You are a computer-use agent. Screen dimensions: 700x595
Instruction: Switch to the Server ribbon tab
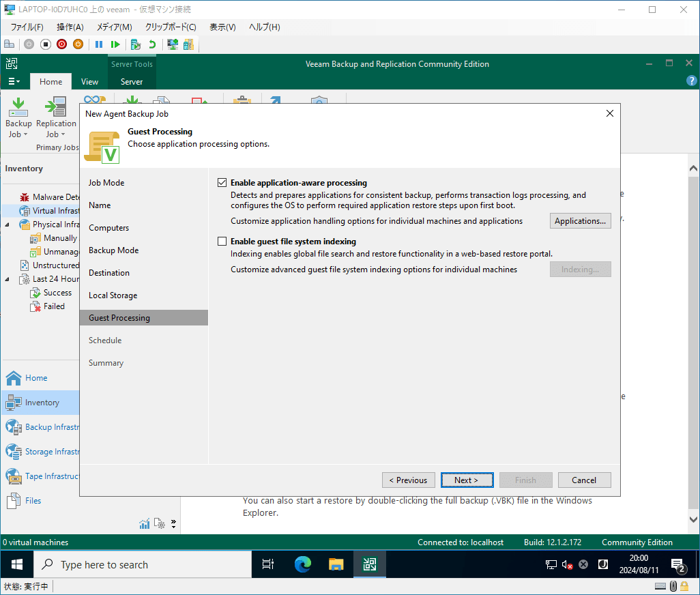pyautogui.click(x=132, y=82)
